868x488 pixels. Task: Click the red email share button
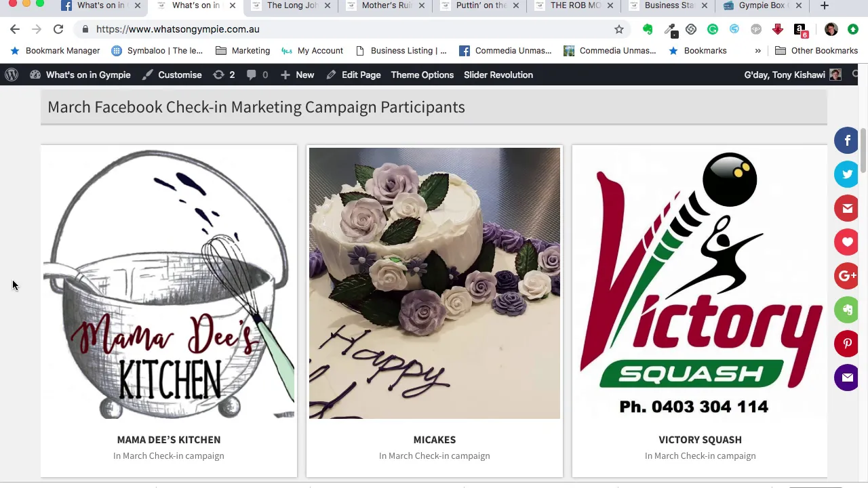click(x=847, y=208)
